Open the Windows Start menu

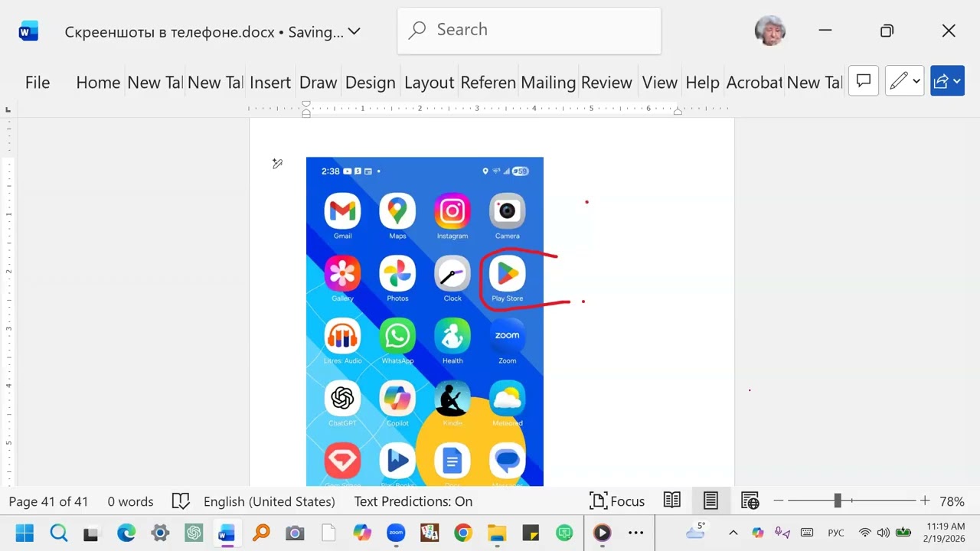click(x=24, y=533)
